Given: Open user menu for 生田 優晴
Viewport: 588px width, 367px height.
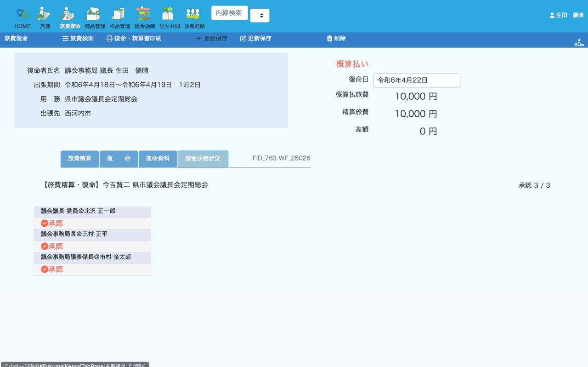Looking at the screenshot, I should 566,15.
